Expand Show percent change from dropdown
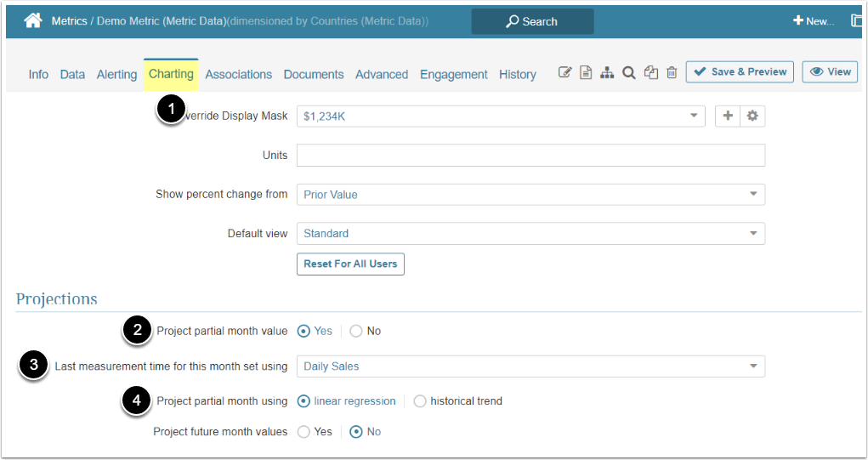Image resolution: width=868 pixels, height=460 pixels. (530, 195)
